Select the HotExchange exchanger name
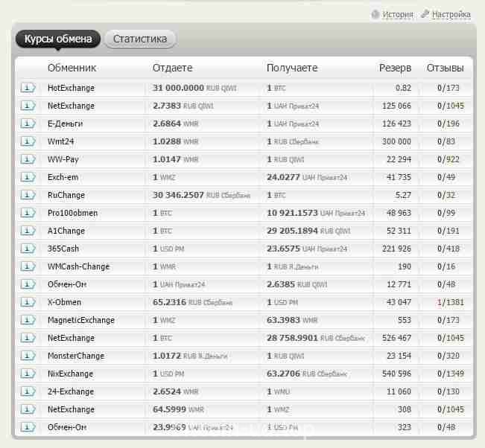Screen dimensions: 485x448 pos(71,88)
